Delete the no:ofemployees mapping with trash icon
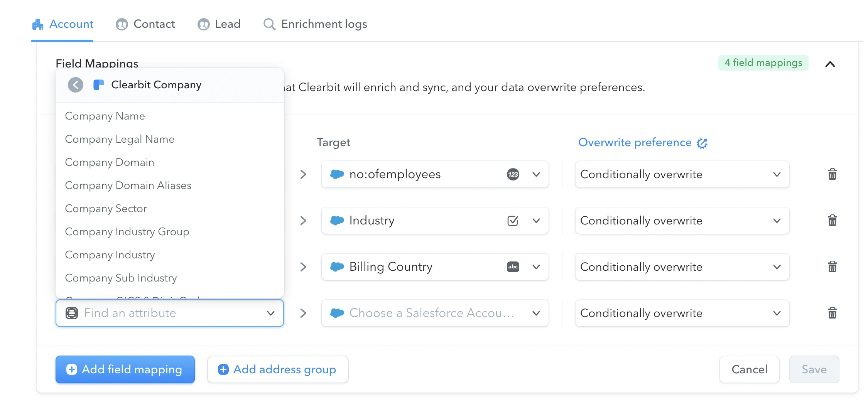868x408 pixels. point(833,174)
